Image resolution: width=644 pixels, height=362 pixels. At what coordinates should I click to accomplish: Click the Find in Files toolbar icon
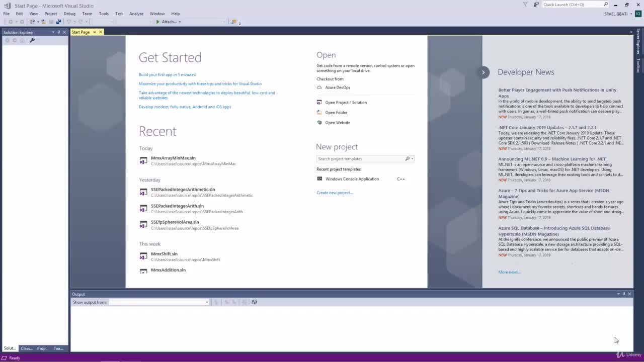(233, 22)
